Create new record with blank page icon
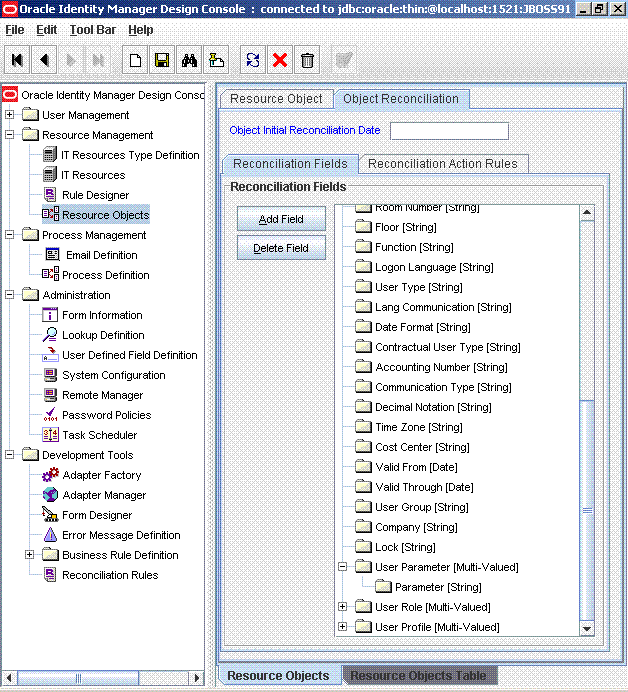The height and width of the screenshot is (692, 628). point(135,60)
